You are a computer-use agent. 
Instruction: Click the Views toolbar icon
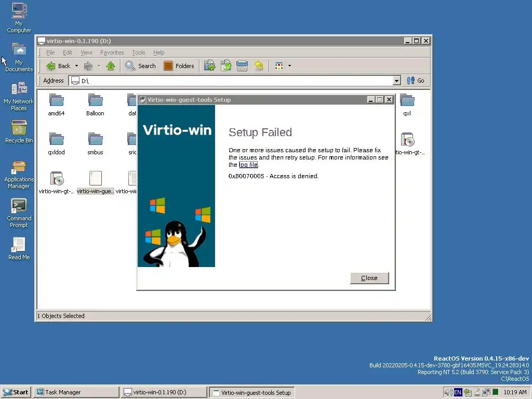pos(279,66)
